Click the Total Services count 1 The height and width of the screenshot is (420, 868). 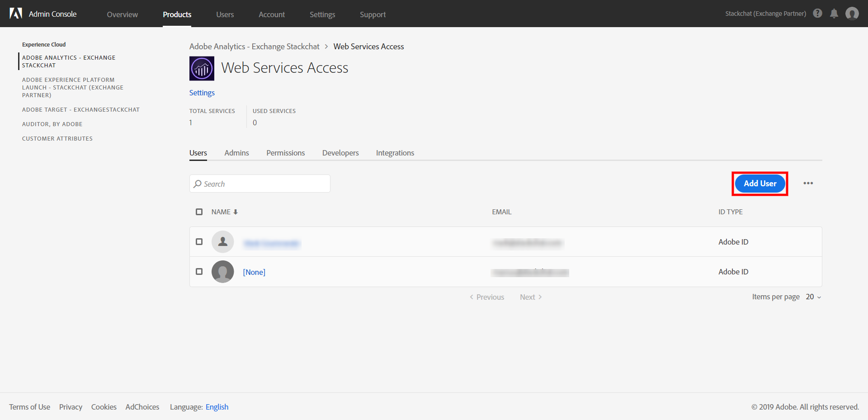point(191,123)
